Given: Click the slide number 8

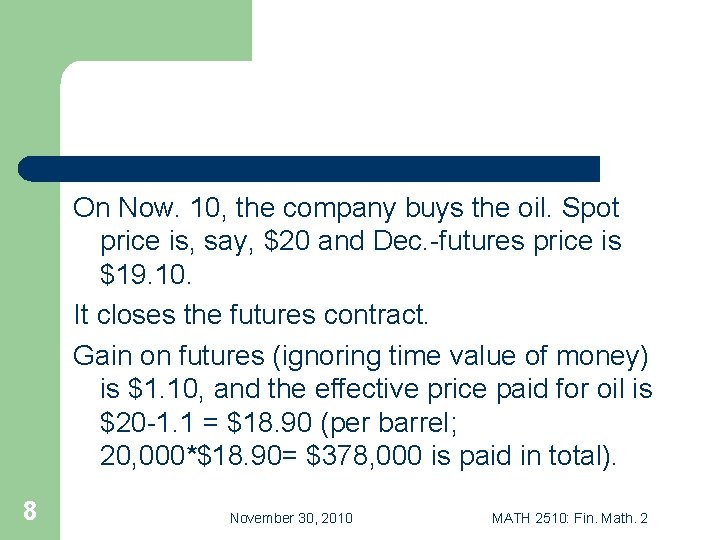Looking at the screenshot, I should pos(30,511).
